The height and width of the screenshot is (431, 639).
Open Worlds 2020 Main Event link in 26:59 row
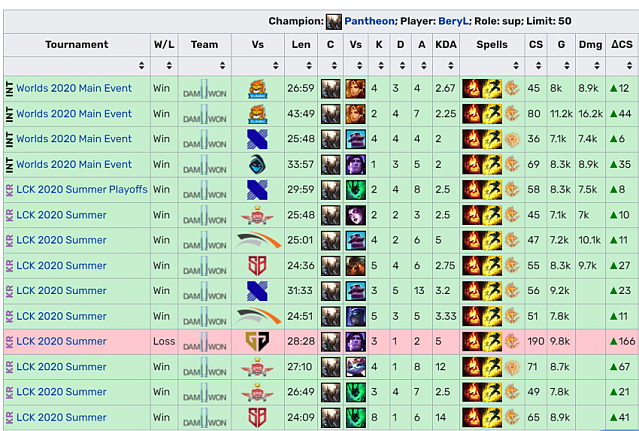pyautogui.click(x=74, y=89)
